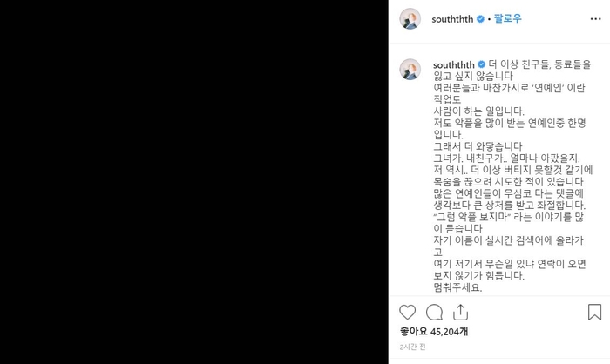The height and width of the screenshot is (364, 610).
Task: Click the caption line 사람이 하는 일입니다.
Action: click(479, 111)
